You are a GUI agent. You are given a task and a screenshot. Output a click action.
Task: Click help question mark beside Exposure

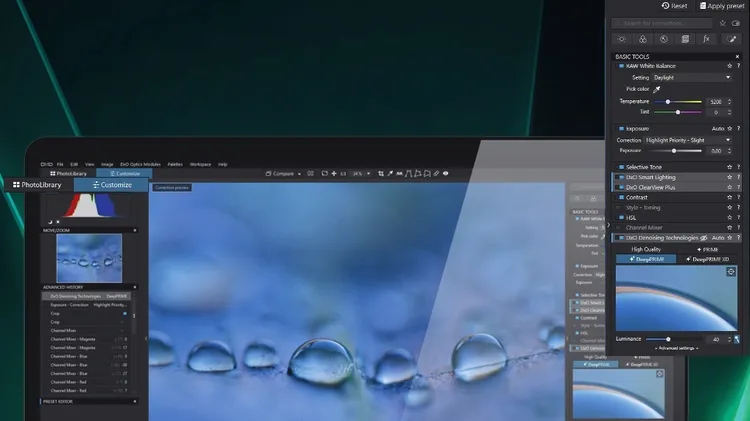[739, 129]
